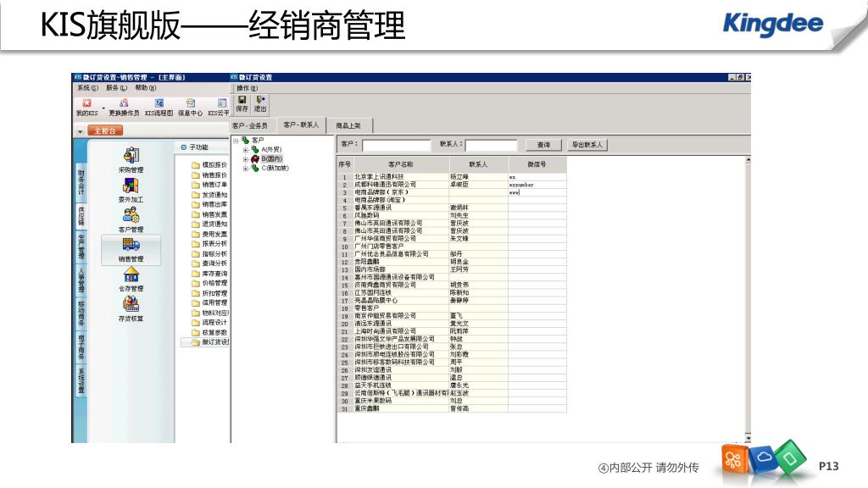This screenshot has width=868, height=488.
Task: Open the 帮助(H) menu
Action: [146, 88]
